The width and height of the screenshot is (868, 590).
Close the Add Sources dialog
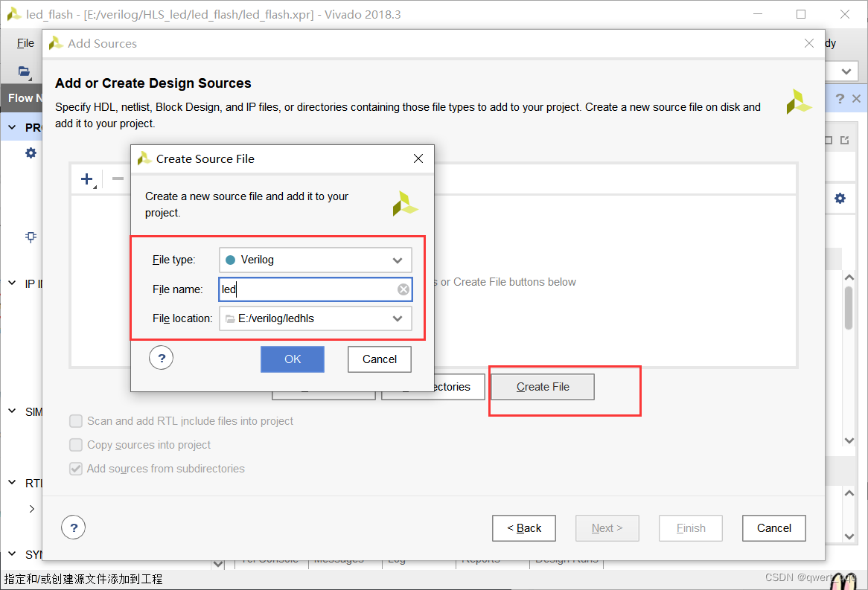[808, 43]
